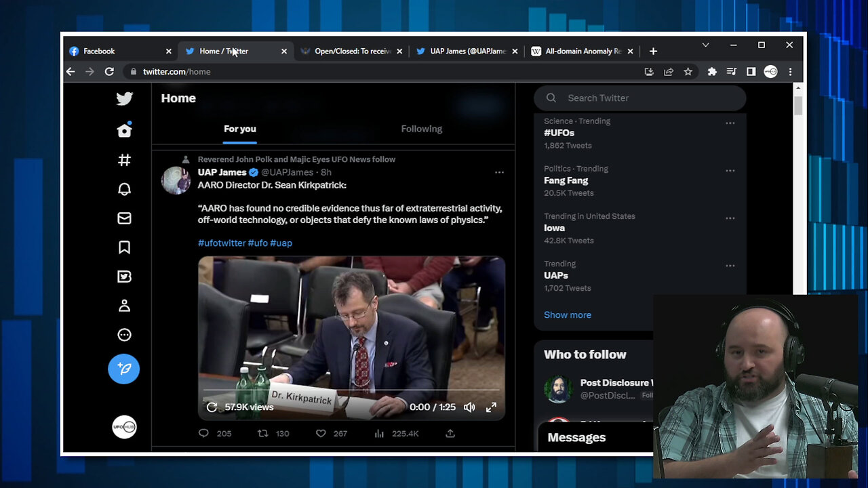Click the Search Twitter field
Image resolution: width=868 pixels, height=488 pixels.
(x=640, y=98)
